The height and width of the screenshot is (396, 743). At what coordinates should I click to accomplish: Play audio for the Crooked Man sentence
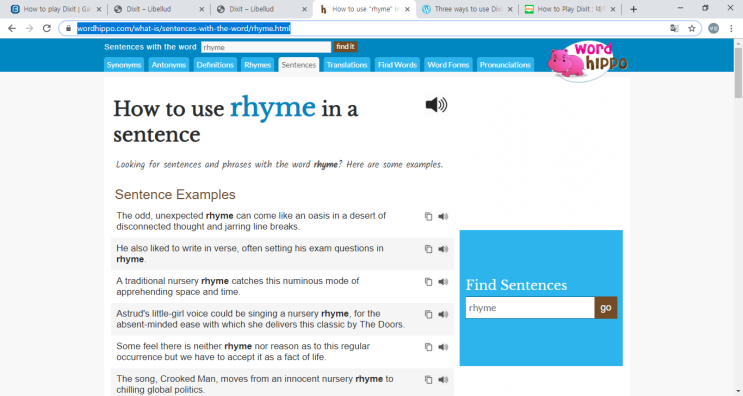[x=443, y=380]
